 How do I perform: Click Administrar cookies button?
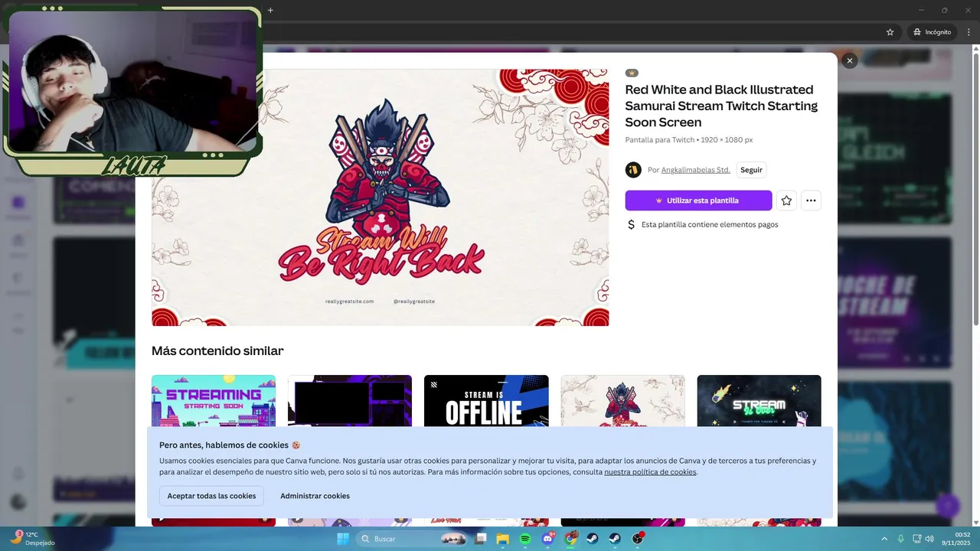315,496
